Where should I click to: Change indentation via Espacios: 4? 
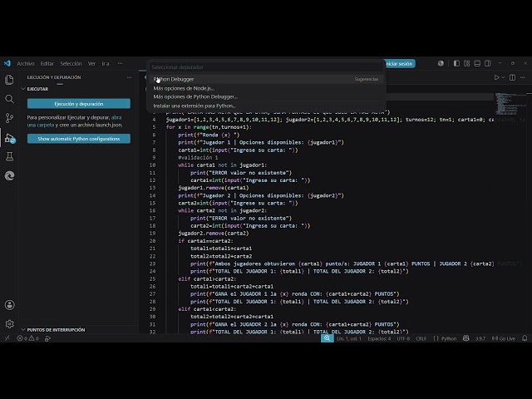(379, 338)
